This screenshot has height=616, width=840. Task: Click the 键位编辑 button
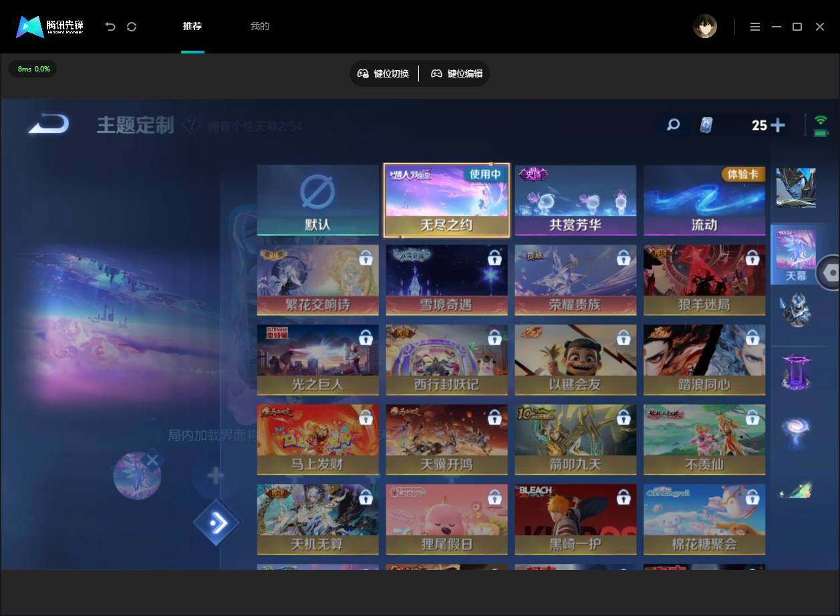pyautogui.click(x=457, y=73)
